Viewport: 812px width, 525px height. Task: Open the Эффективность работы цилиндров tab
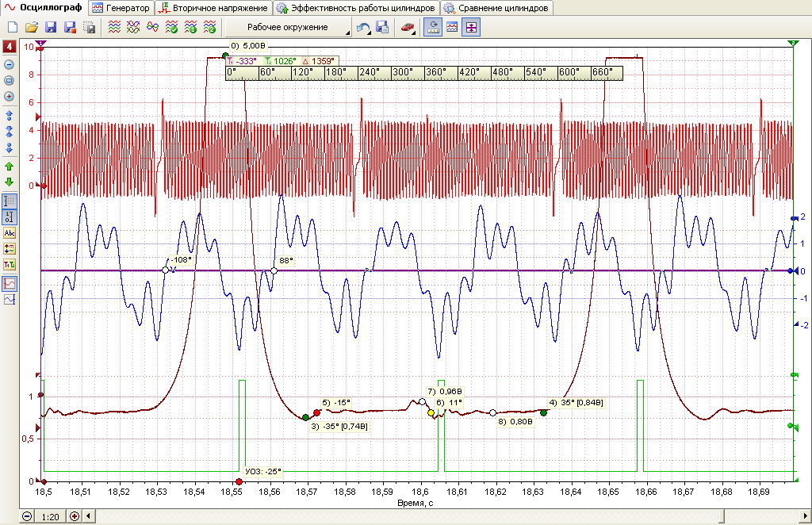[x=356, y=8]
